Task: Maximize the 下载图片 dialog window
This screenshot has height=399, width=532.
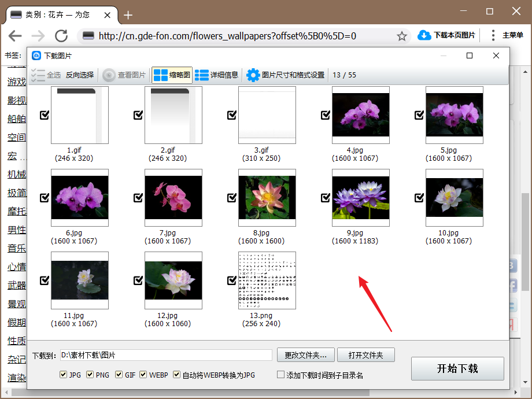Action: [x=470, y=56]
